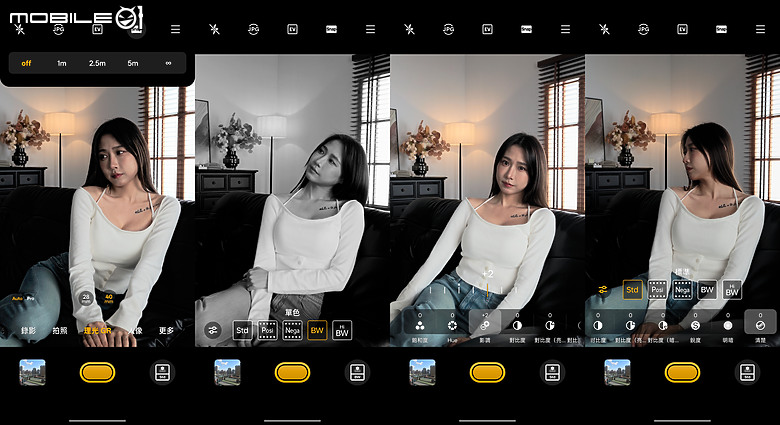Select the Hue parameter icon
Image resolution: width=780 pixels, height=425 pixels.
tap(452, 327)
